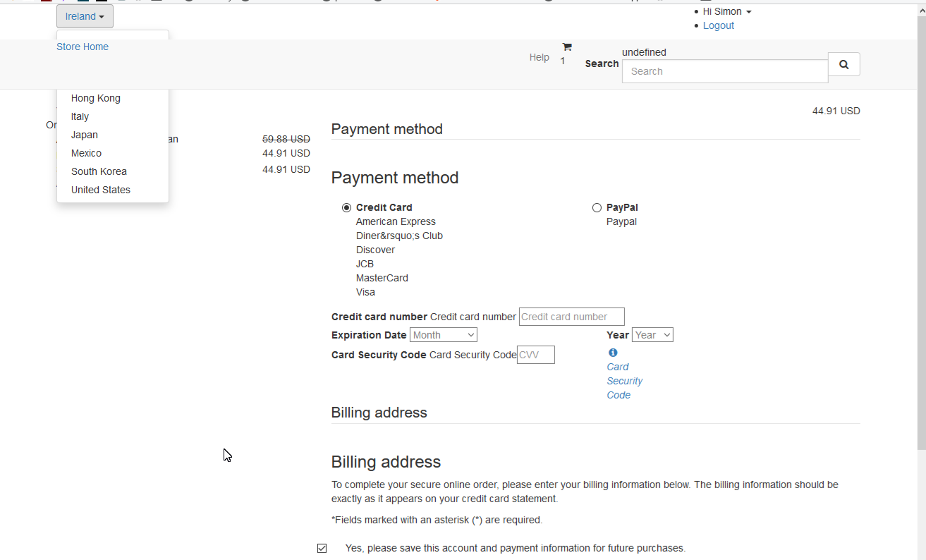Screen dimensions: 926x560
Task: Choose South Korea in the country menu
Action: point(99,172)
